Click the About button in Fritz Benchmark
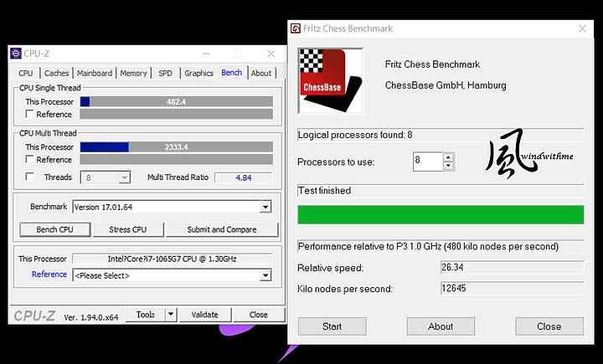 pos(441,326)
